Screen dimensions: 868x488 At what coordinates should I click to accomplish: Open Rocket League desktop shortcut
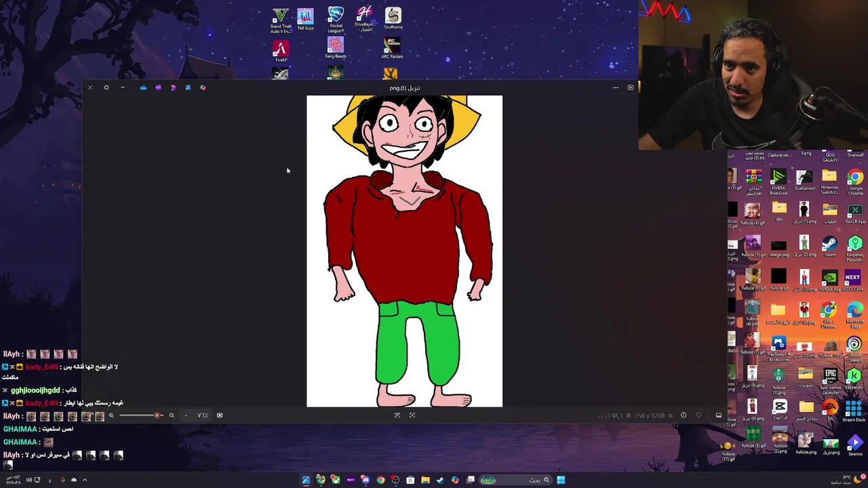click(x=336, y=20)
